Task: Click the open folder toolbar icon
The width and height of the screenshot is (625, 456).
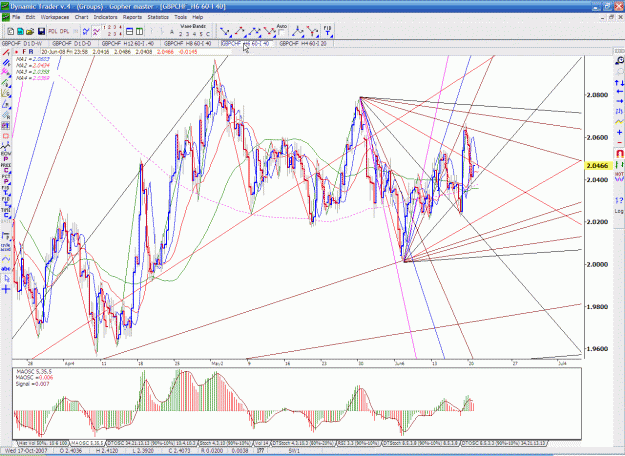Action: pyautogui.click(x=30, y=31)
